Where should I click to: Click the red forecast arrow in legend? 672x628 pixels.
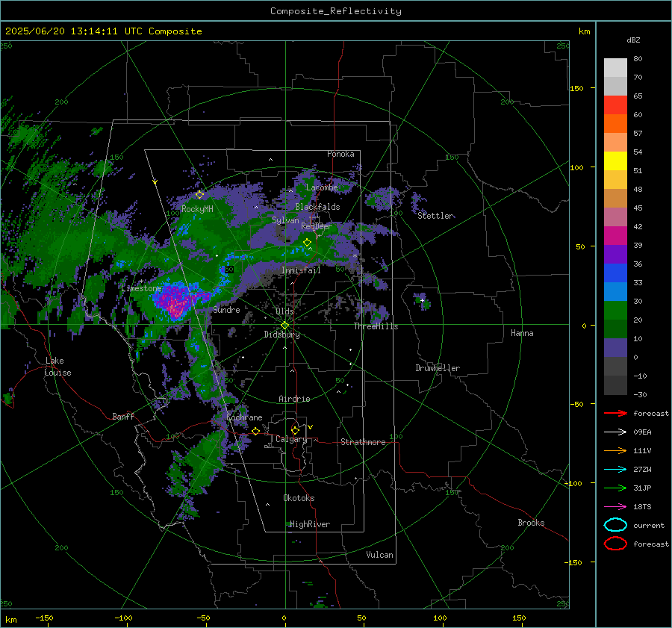click(x=615, y=413)
